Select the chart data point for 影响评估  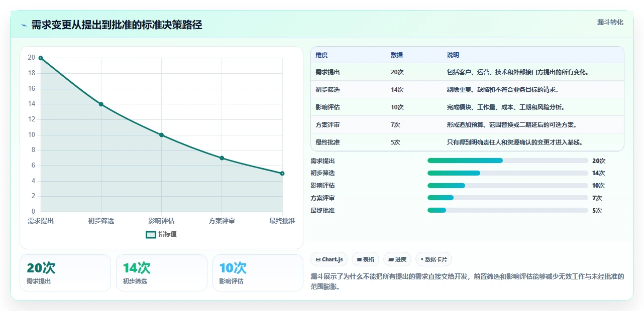coord(161,135)
